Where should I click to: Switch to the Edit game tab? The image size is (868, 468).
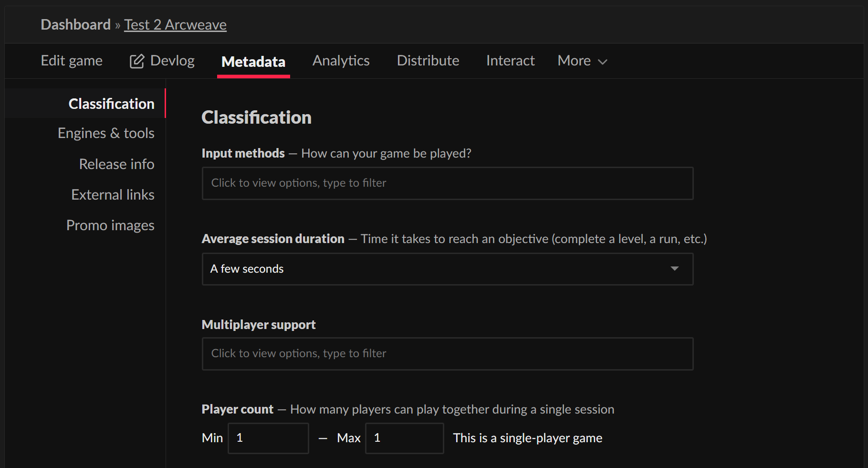(x=72, y=61)
